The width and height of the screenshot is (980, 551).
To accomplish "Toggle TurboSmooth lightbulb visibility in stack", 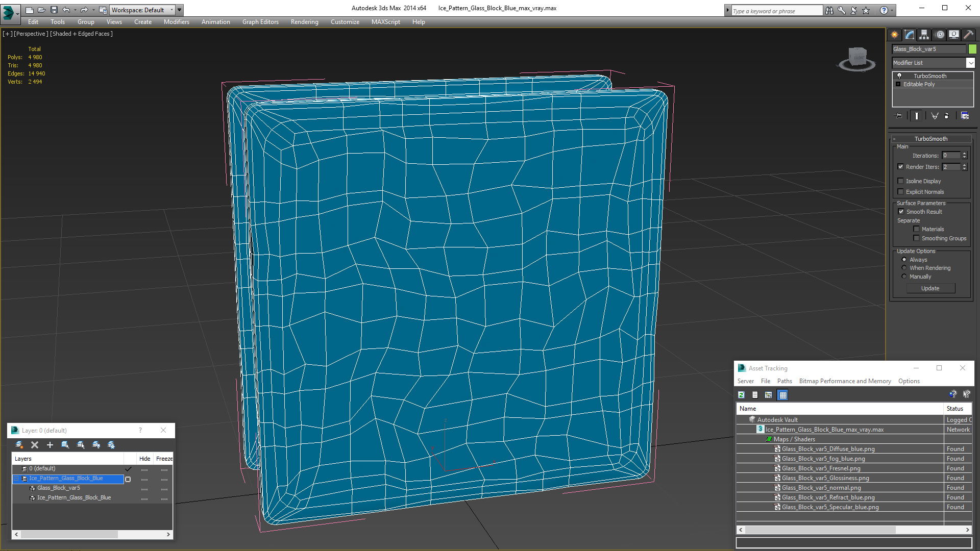I will tap(899, 76).
